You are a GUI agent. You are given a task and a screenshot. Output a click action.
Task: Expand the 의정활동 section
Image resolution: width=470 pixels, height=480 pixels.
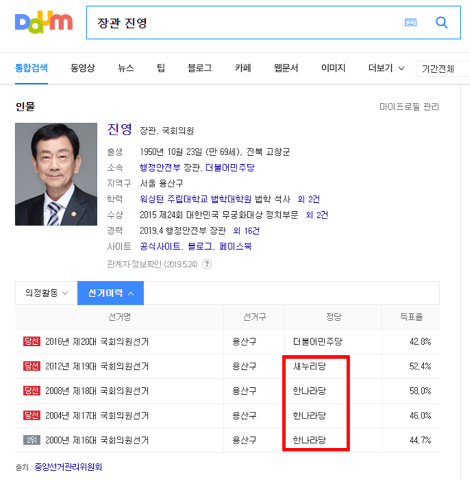tap(46, 293)
